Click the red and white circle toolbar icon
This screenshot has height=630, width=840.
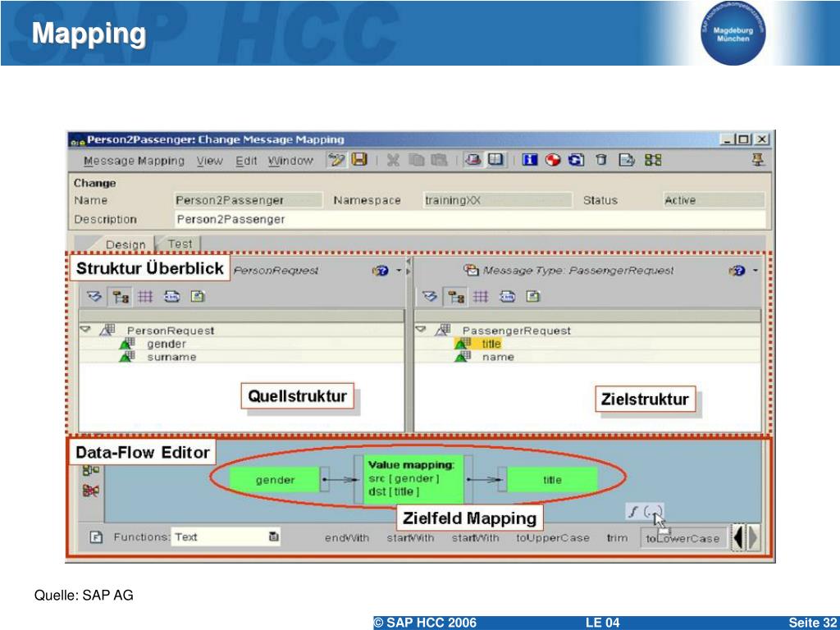pos(552,160)
